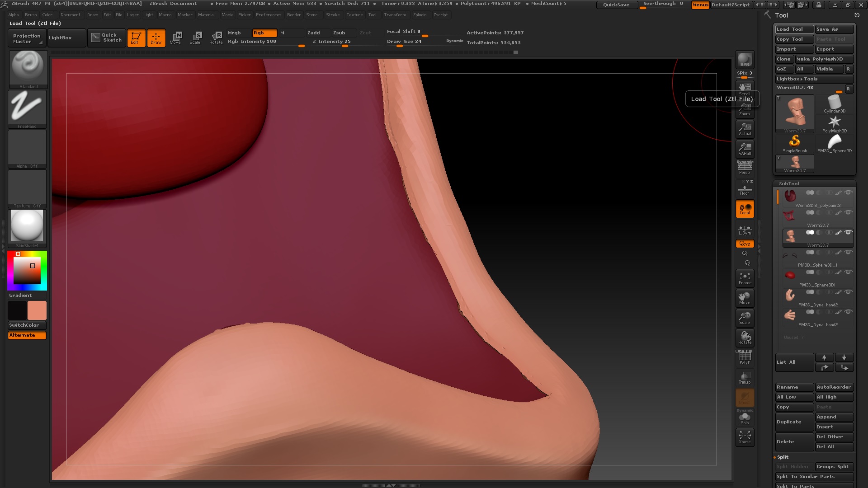Toggle the Alternate button
This screenshot has width=868, height=488.
(27, 335)
